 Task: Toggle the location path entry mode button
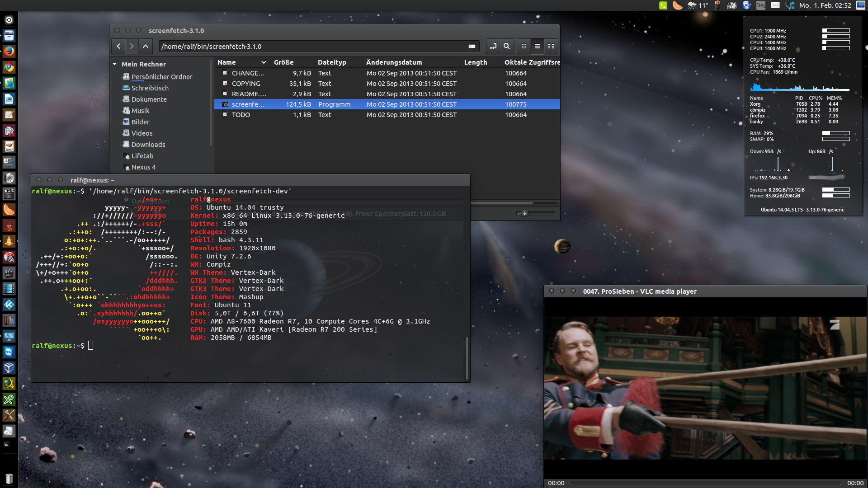click(493, 46)
